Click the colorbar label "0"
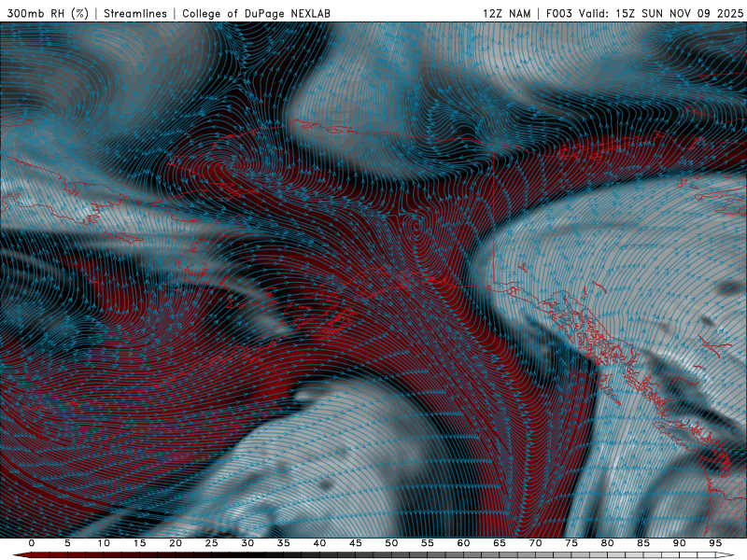The height and width of the screenshot is (560, 747). click(32, 543)
